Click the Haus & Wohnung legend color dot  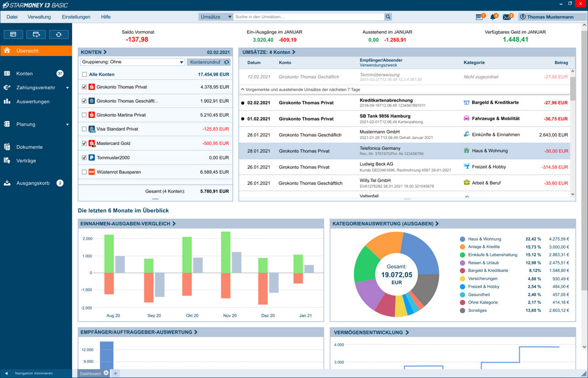(x=462, y=239)
